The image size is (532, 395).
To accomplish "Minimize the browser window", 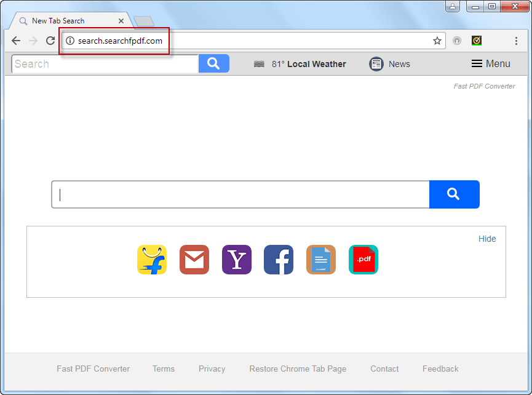I will pos(475,6).
